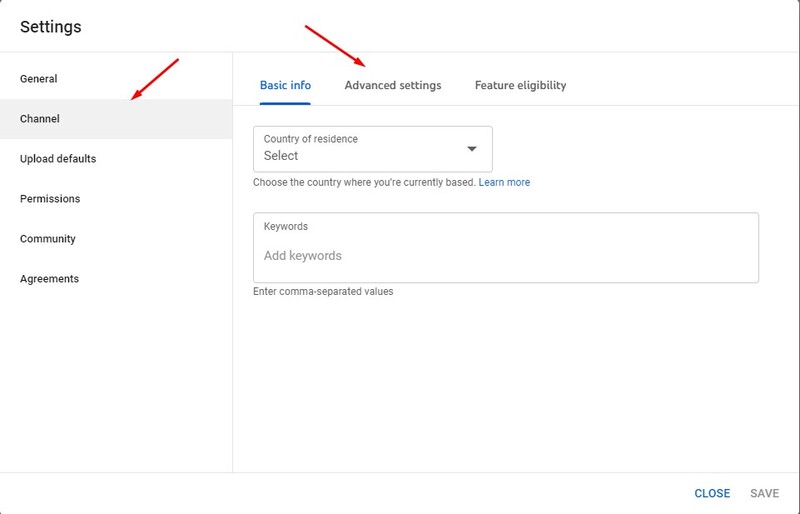Click the 'Enter comma-separated values' helper text

click(x=323, y=292)
